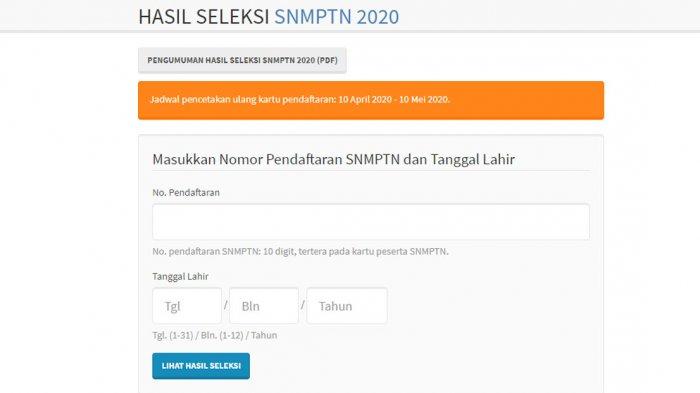The image size is (700, 393).
Task: Click the slash between Bln and Tahun fields
Action: click(303, 305)
